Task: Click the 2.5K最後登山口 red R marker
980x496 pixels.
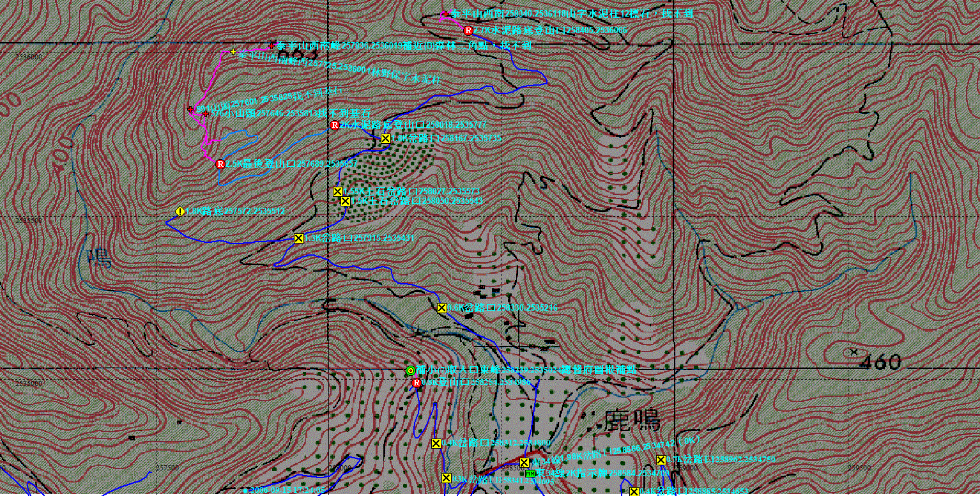Action: (x=220, y=164)
